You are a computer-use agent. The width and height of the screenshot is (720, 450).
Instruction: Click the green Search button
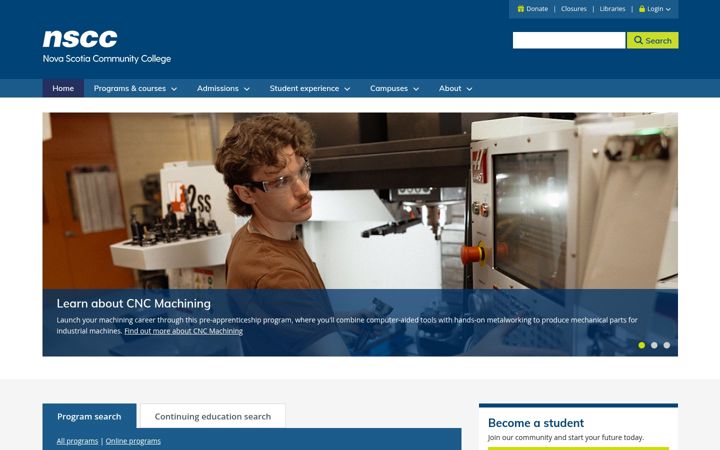pyautogui.click(x=652, y=40)
